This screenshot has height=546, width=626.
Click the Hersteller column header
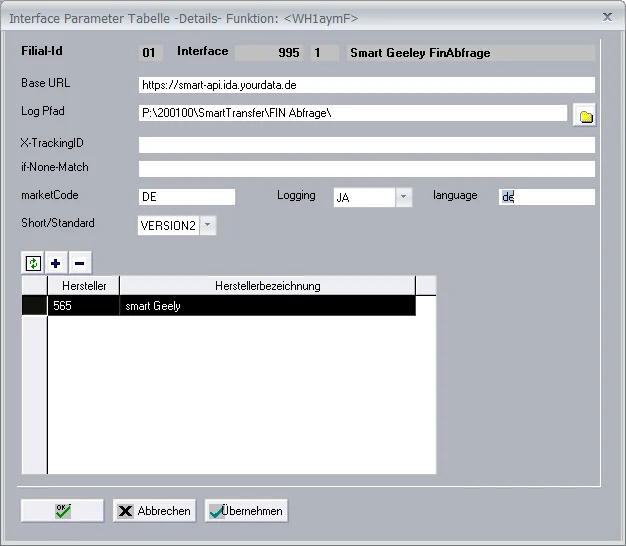pos(84,286)
